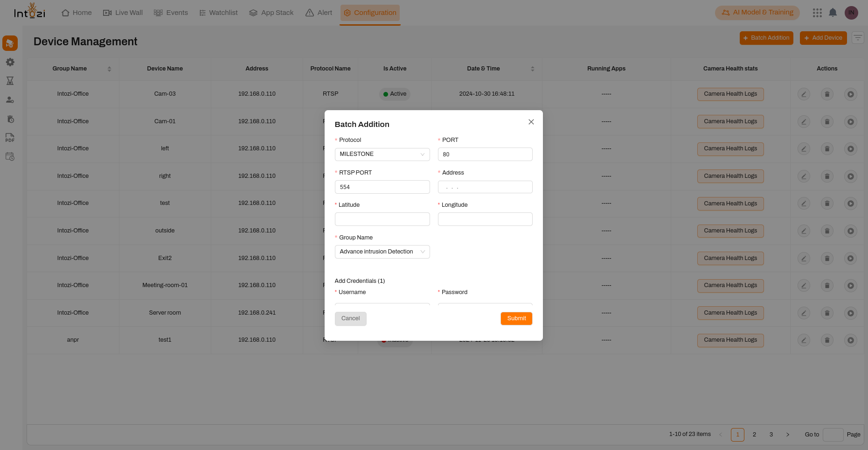Open user management from the sidebar

(10, 99)
